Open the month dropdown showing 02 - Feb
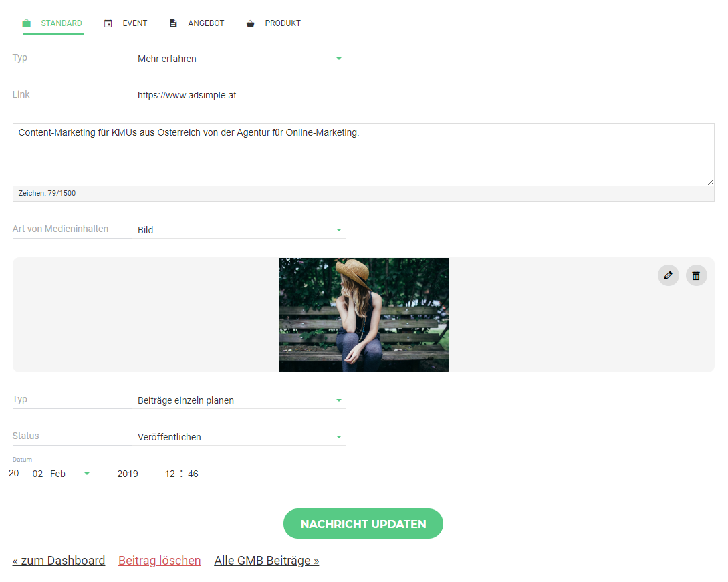The height and width of the screenshot is (582, 728). click(x=87, y=474)
